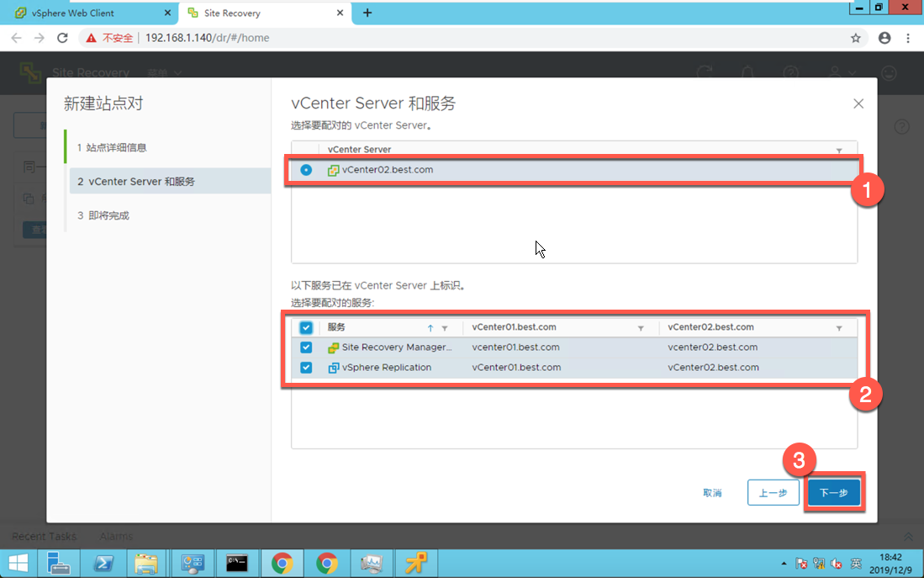The width and height of the screenshot is (924, 578).
Task: Open filter for vCenter Server column
Action: point(839,151)
